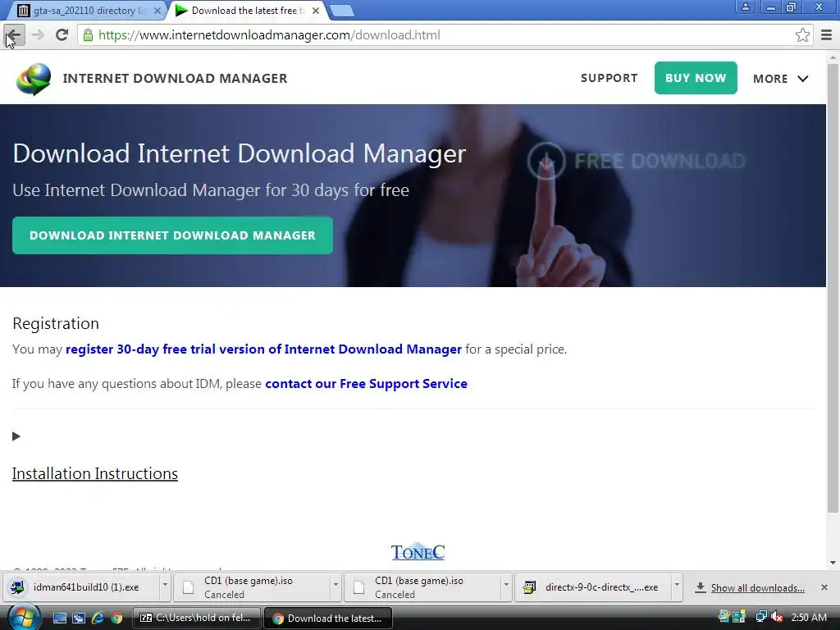
Task: Open a new tab button
Action: tap(341, 10)
